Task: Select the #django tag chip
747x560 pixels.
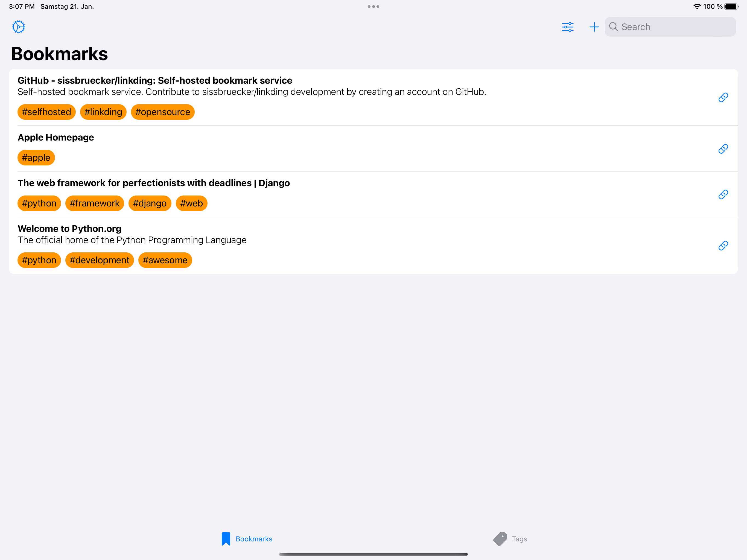Action: [x=150, y=203]
